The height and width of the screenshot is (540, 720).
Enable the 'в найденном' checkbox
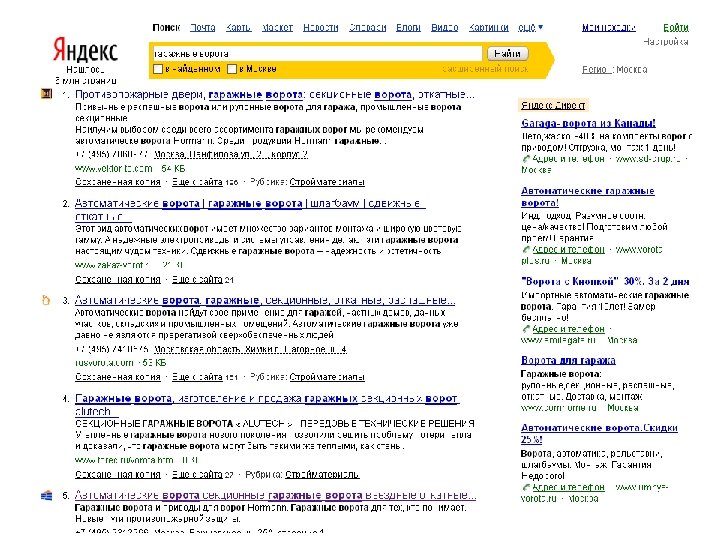click(158, 69)
